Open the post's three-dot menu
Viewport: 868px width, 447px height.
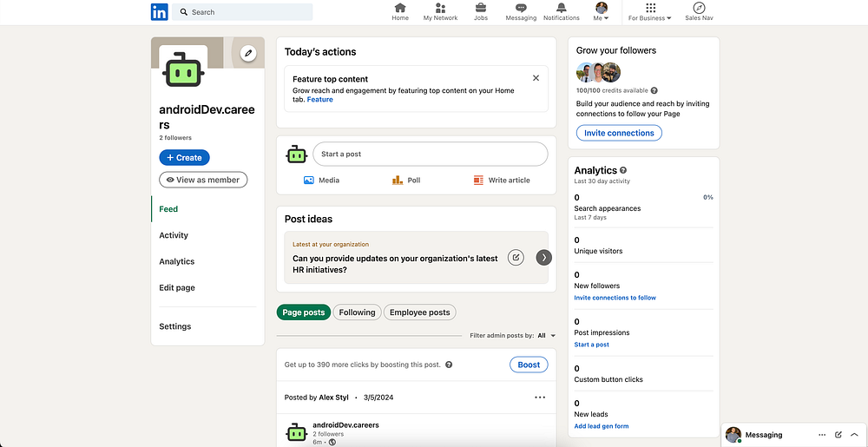click(x=540, y=398)
